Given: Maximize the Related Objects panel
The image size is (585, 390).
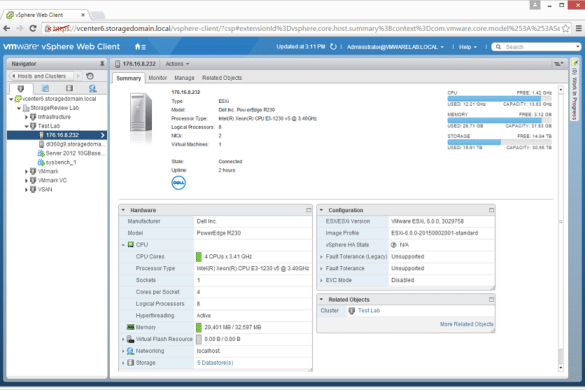Looking at the screenshot, I should [x=491, y=299].
